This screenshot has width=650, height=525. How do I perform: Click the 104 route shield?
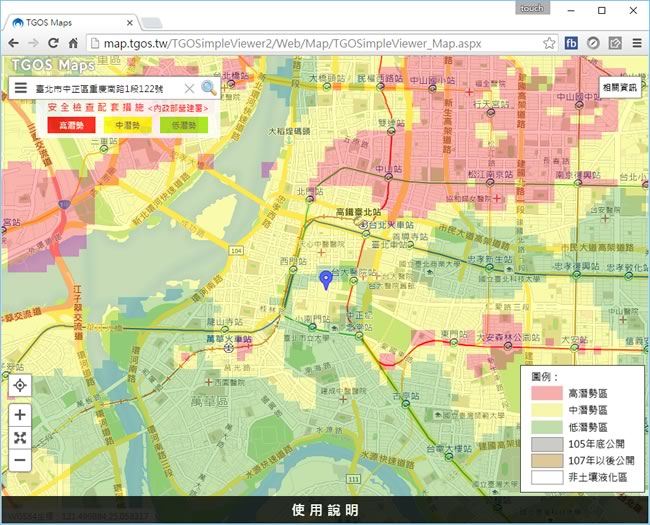[236, 250]
